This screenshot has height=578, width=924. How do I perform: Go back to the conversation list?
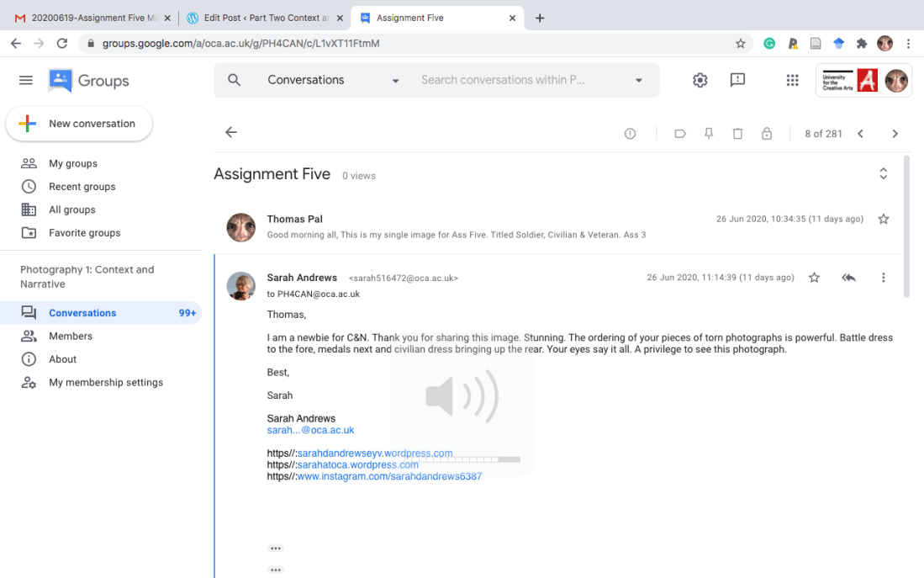[x=231, y=133]
